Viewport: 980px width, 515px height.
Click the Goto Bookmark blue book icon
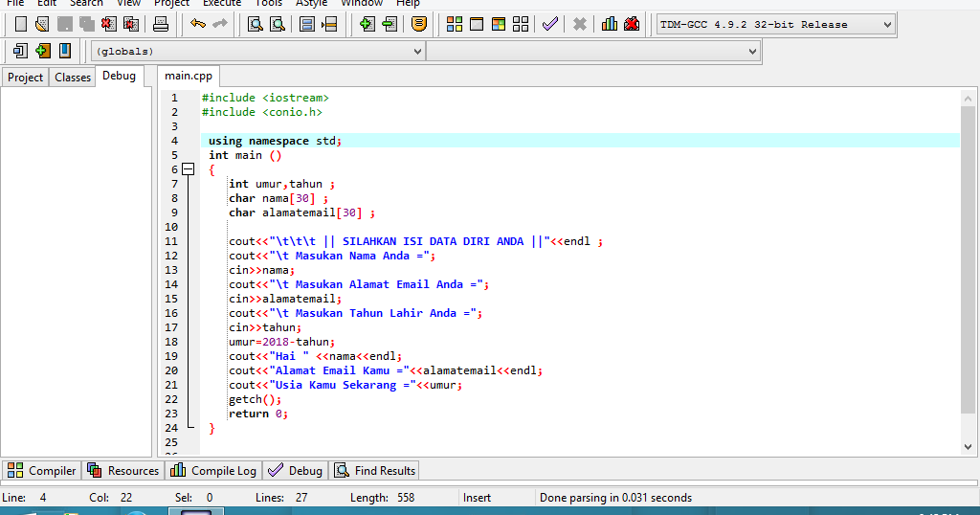click(64, 51)
